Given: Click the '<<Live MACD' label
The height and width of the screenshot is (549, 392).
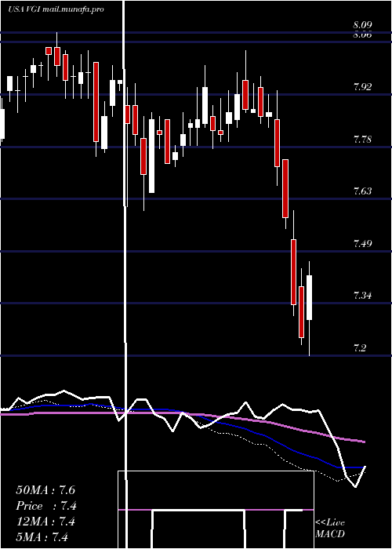Looking at the screenshot, I should click(330, 529).
